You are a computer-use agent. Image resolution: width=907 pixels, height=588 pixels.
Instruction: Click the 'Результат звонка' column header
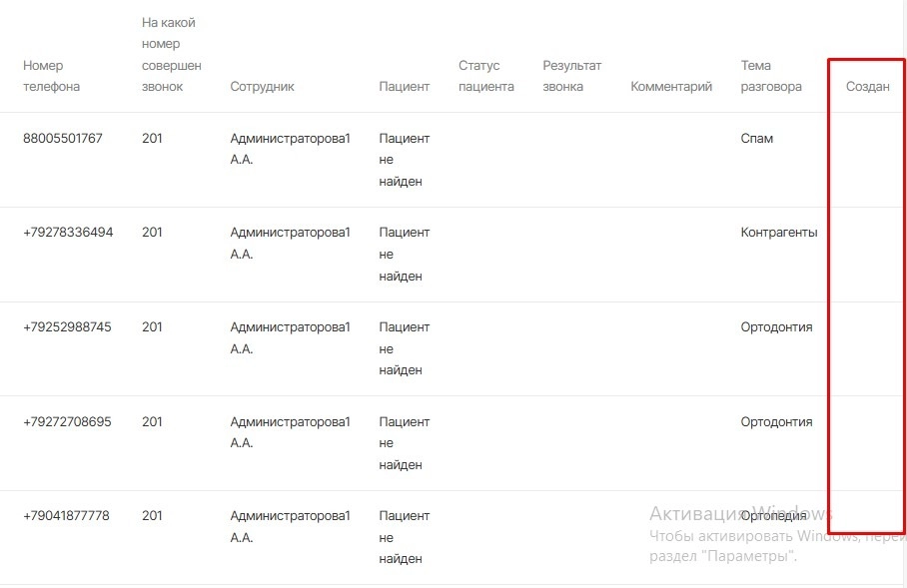tap(571, 76)
